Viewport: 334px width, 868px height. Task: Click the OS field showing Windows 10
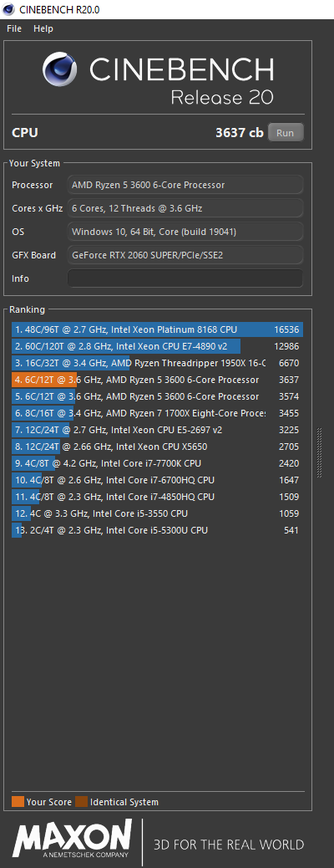click(x=185, y=232)
